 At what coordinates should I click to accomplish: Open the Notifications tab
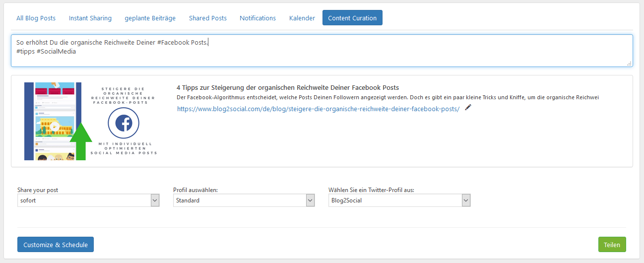click(x=258, y=18)
